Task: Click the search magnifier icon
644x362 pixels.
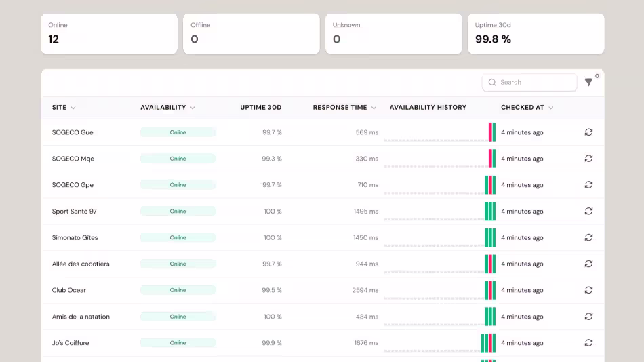Action: pos(492,82)
